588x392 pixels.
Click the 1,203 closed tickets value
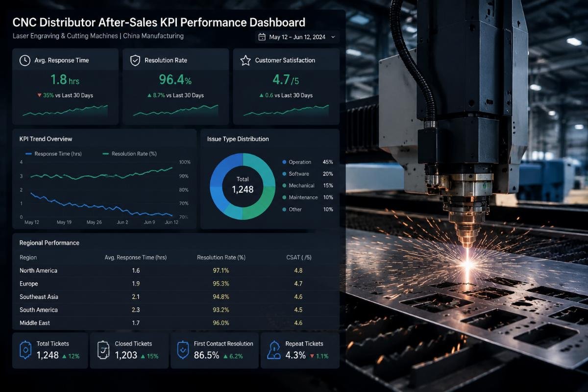(126, 355)
